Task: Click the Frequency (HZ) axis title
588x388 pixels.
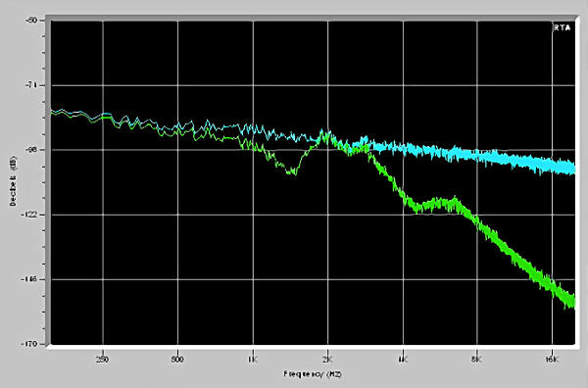Action: 313,373
